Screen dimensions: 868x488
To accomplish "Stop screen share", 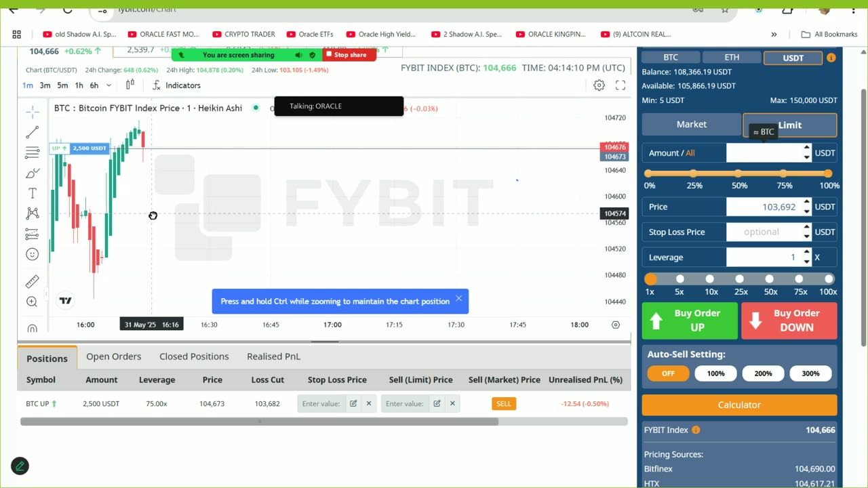I will tap(349, 55).
